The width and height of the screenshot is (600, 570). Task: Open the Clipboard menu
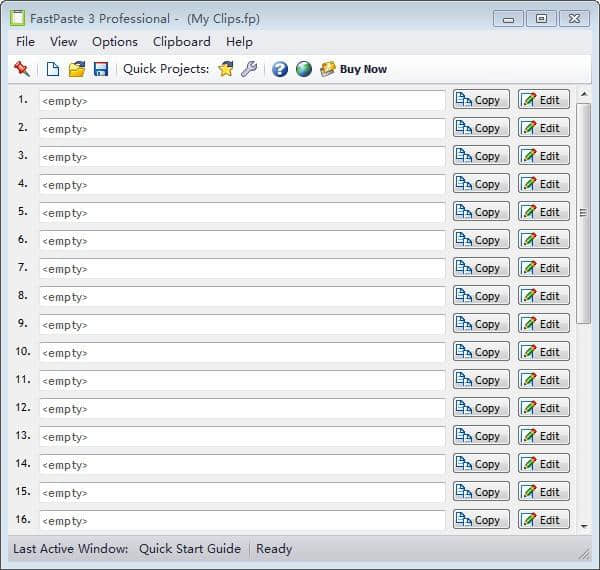coord(181,41)
